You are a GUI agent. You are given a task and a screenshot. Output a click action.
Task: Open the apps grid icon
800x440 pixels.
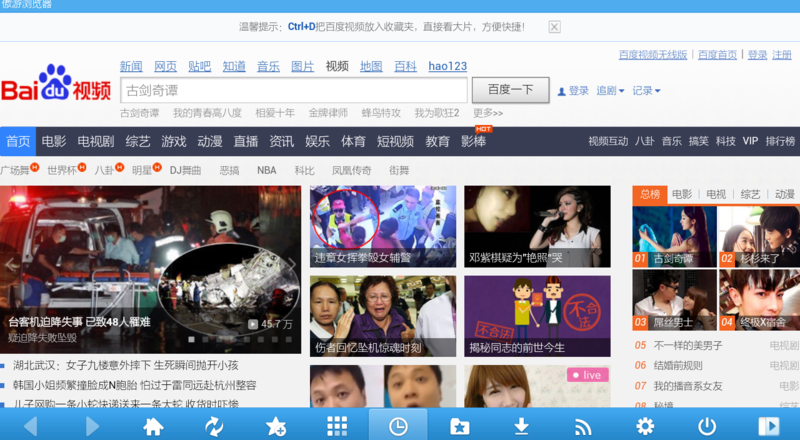[x=337, y=426]
